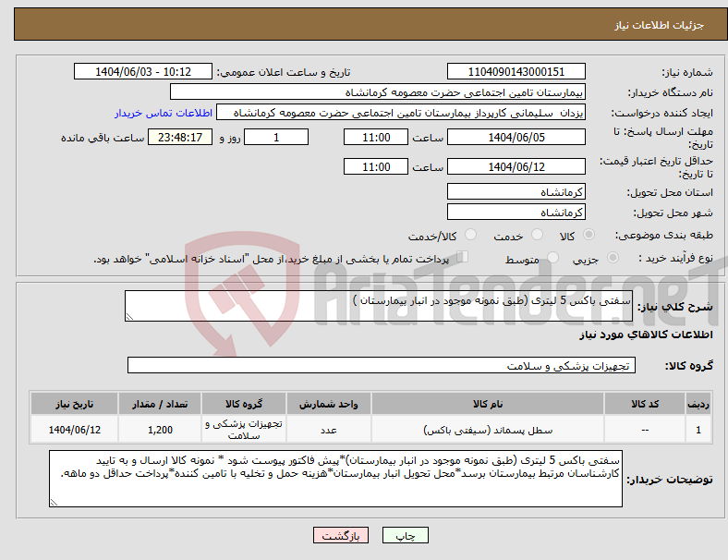Click the گروه کالا field تجهیزات پزشکی و سلامت
Viewport: 728px width, 560px height.
coord(382,365)
